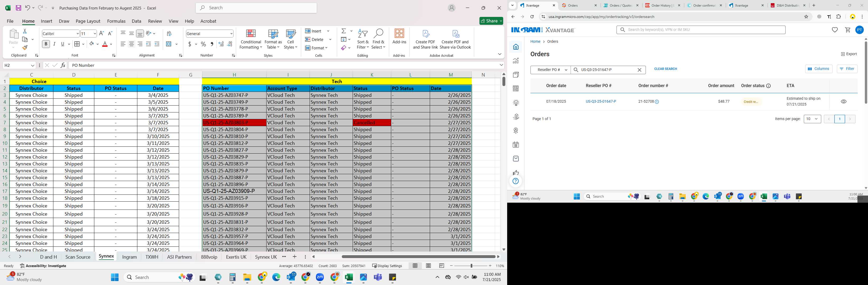Open Cell Styles gallery
Viewport: 868px width, 285px height.
pyautogui.click(x=291, y=39)
